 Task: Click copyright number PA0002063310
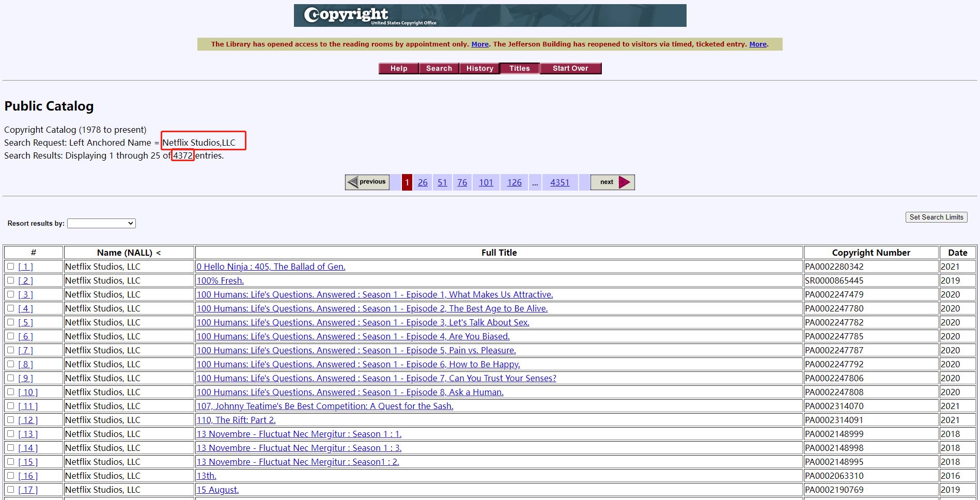coord(834,476)
